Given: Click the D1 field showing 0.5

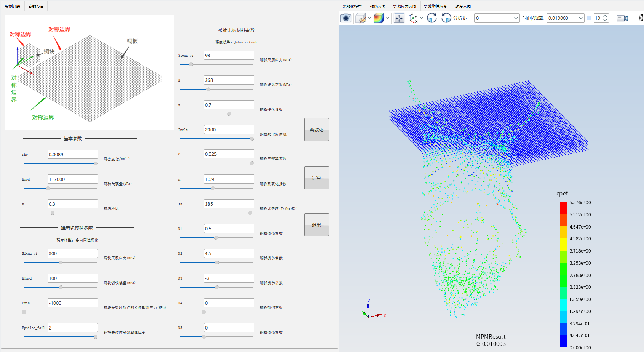Looking at the screenshot, I should point(229,229).
